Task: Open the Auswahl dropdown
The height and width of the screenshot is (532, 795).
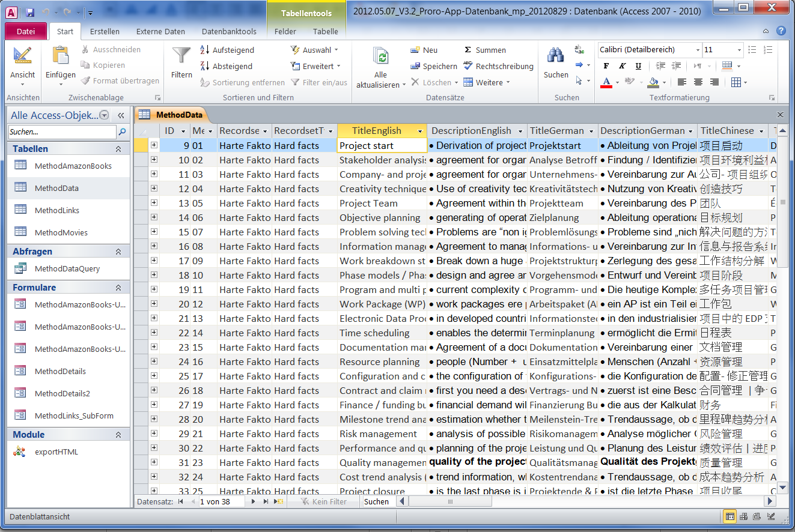Action: 314,50
